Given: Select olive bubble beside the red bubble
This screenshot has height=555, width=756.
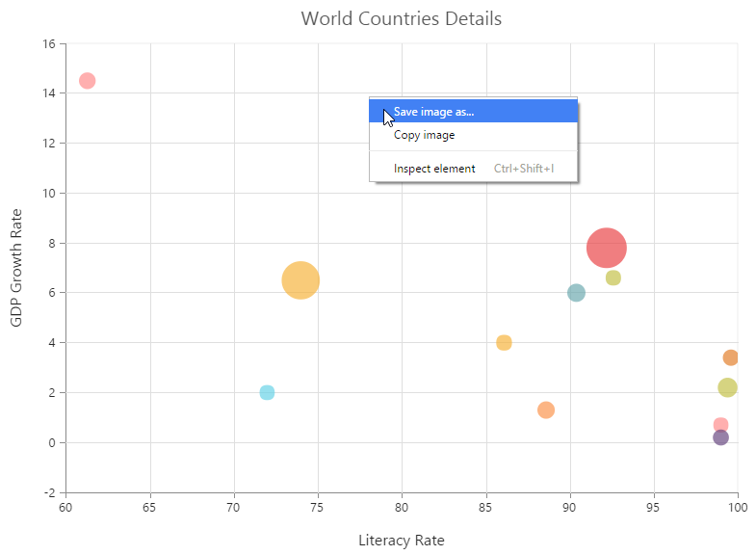Looking at the screenshot, I should pyautogui.click(x=613, y=277).
